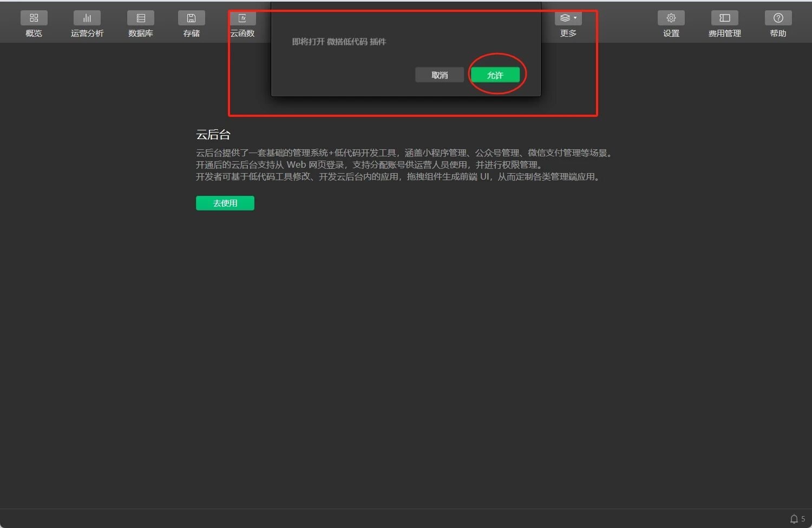Select the 费用管理 label in toolbar

(725, 34)
